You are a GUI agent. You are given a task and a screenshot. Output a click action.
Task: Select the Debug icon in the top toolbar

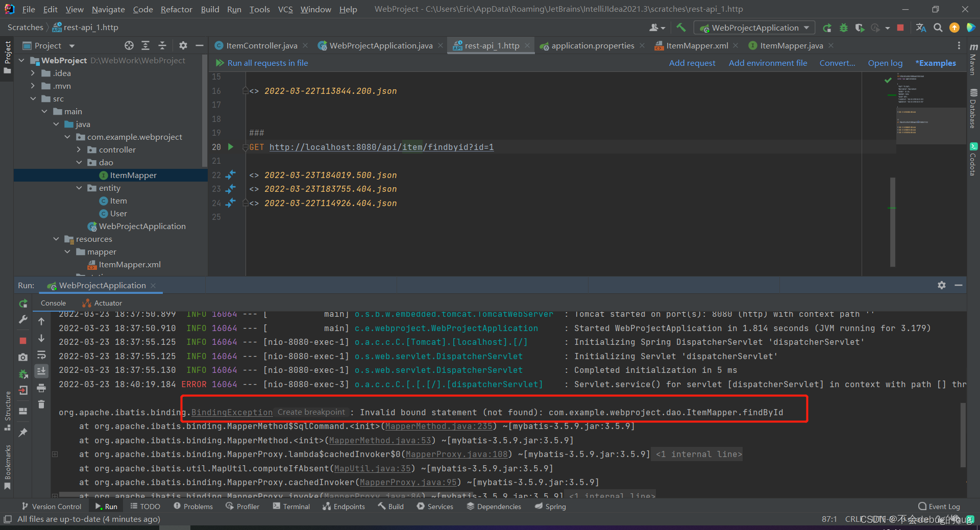tap(844, 28)
